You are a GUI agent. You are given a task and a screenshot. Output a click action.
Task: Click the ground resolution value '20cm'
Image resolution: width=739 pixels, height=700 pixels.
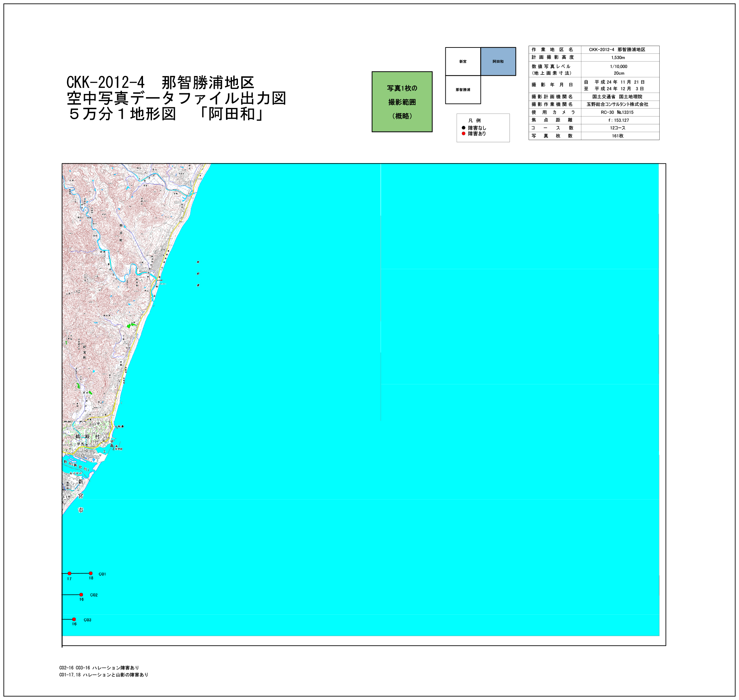(x=619, y=73)
